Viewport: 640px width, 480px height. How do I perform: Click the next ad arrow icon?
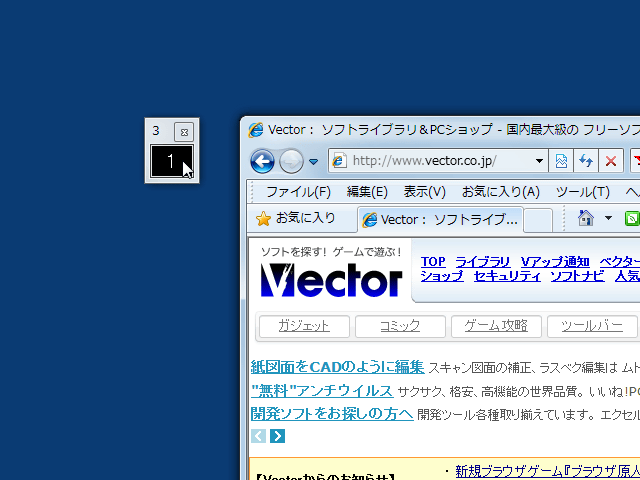[278, 436]
